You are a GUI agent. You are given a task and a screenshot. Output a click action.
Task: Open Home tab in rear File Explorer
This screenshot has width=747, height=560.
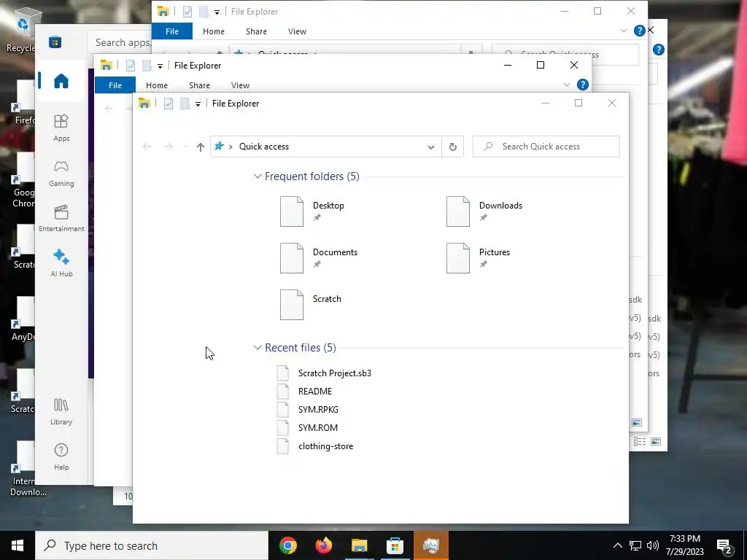(x=214, y=31)
